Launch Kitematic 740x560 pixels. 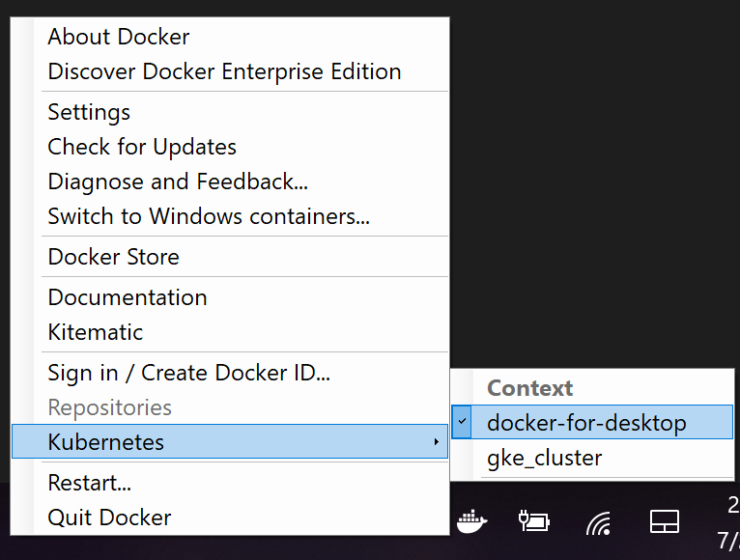[96, 332]
